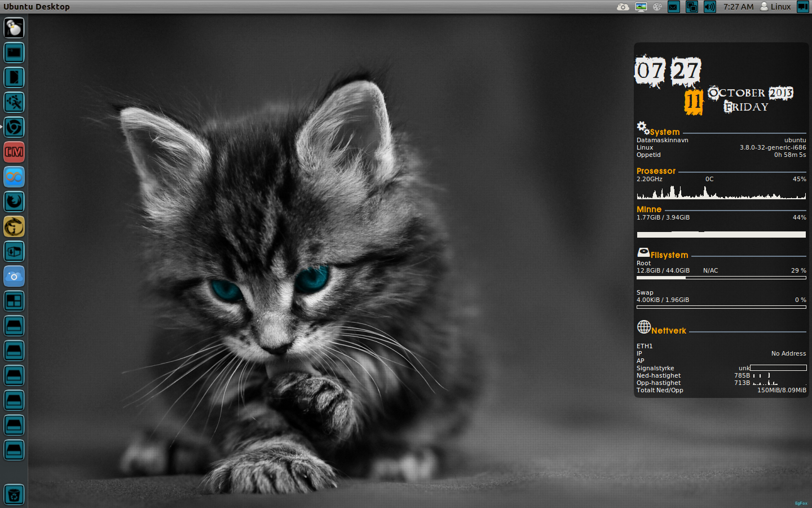Open the red CM launcher icon
The height and width of the screenshot is (508, 812).
pyautogui.click(x=14, y=152)
